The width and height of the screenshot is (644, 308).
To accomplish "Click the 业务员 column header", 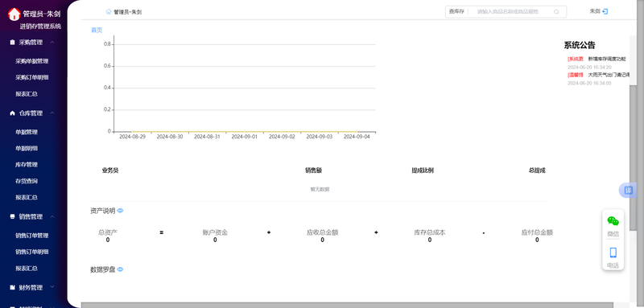I will click(x=110, y=170).
